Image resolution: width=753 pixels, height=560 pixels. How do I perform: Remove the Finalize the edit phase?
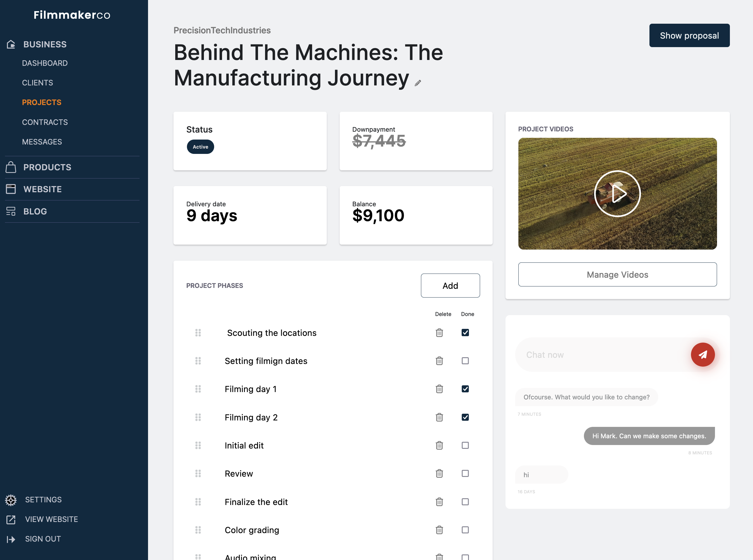pos(439,502)
